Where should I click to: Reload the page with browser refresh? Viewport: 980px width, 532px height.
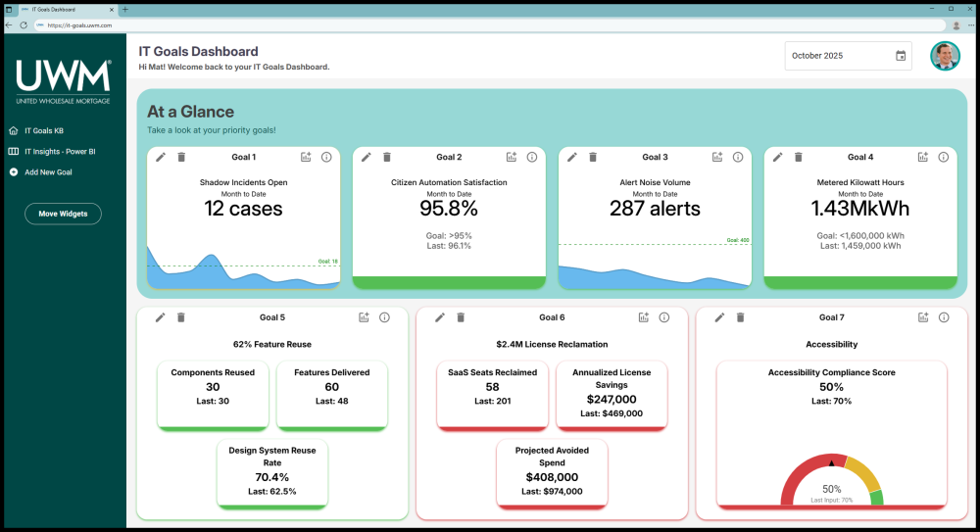tap(24, 25)
